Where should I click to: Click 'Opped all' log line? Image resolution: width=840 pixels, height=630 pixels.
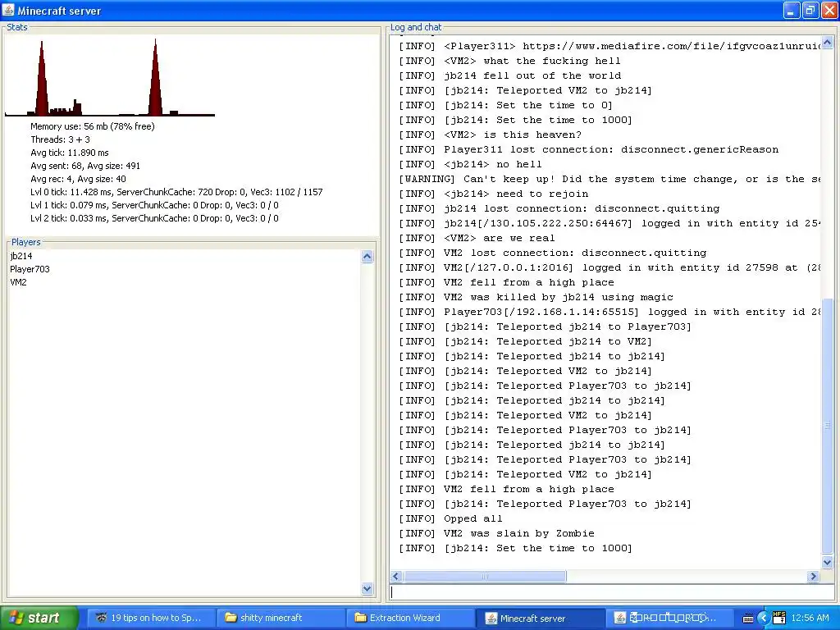tap(450, 518)
